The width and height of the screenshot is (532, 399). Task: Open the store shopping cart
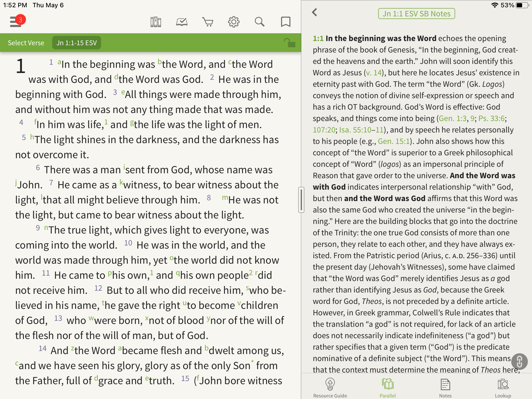point(208,22)
